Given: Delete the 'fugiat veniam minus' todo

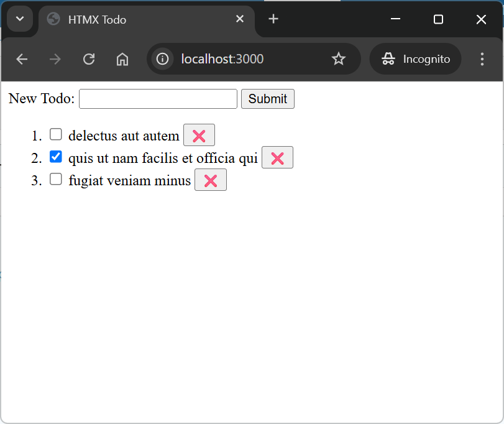Looking at the screenshot, I should click(x=211, y=180).
